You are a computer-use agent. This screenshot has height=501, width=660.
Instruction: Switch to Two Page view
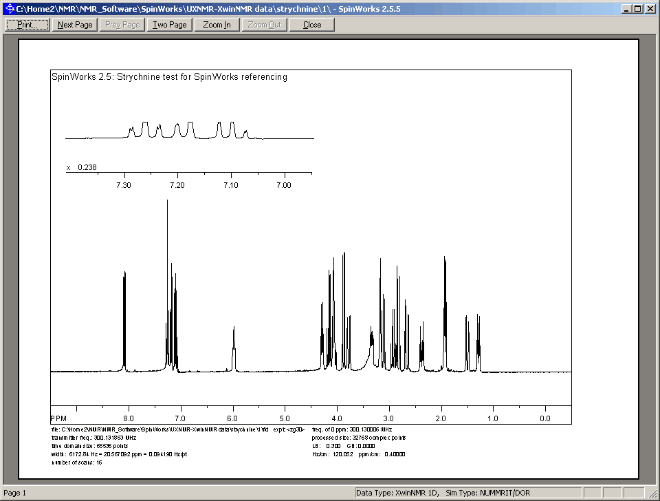pos(170,25)
